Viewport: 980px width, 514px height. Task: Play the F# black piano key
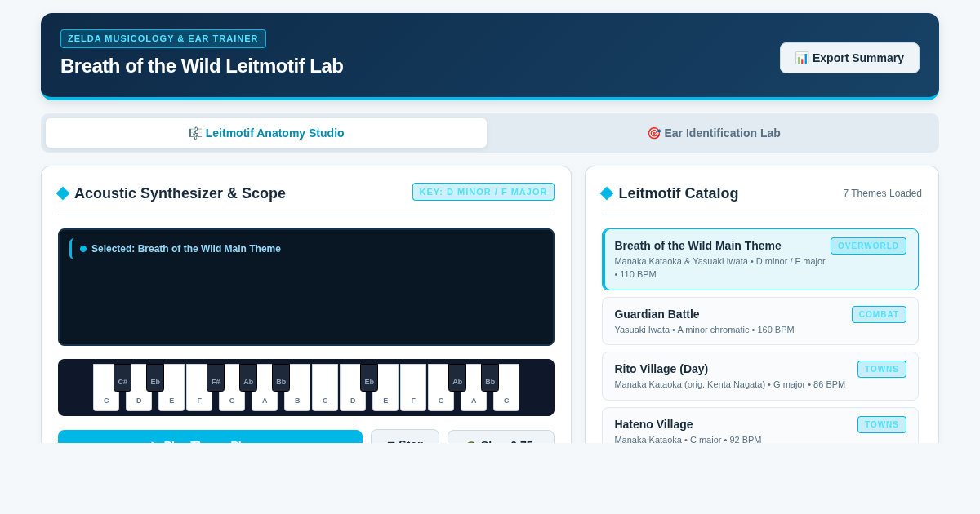(x=216, y=378)
